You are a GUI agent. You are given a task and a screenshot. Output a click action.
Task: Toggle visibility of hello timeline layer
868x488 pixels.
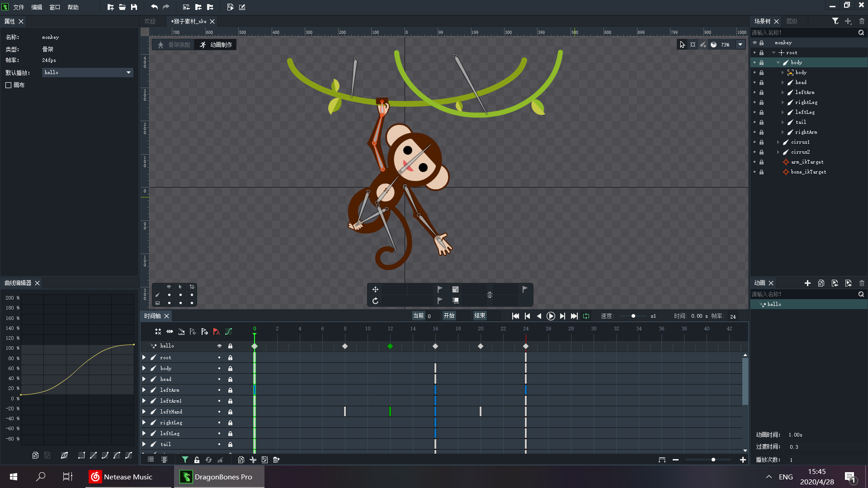click(x=220, y=346)
